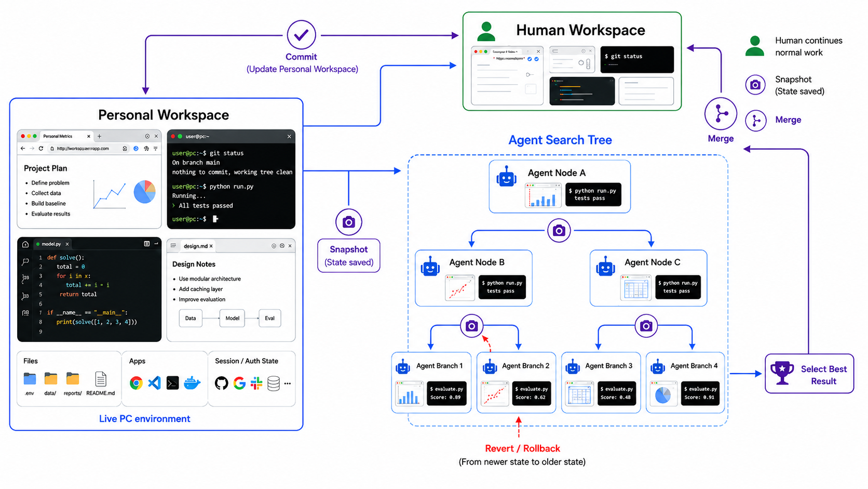Viewport: 868px width, 489px height.
Task: Click the Select Best Result button
Action: point(809,374)
